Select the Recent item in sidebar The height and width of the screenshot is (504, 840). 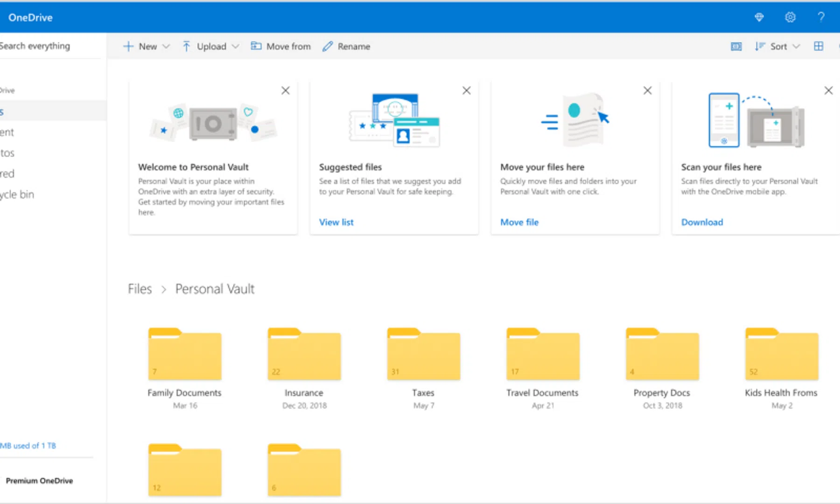53,132
